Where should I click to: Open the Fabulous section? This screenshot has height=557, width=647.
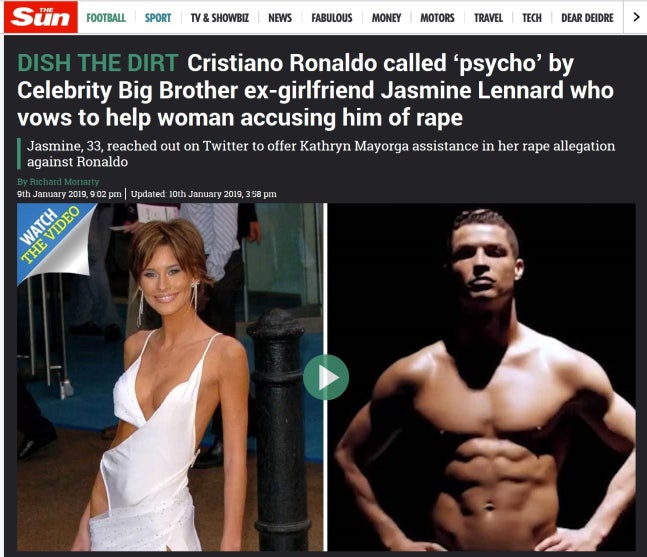tap(332, 18)
